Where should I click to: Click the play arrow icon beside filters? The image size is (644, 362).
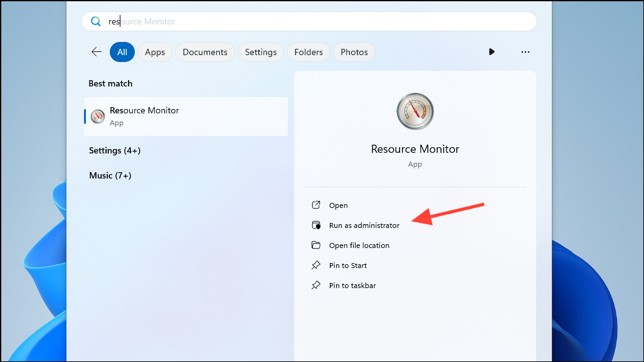click(492, 52)
